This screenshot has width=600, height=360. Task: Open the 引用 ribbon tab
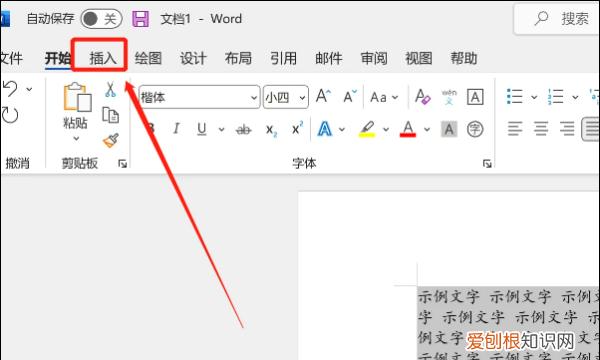pos(284,59)
